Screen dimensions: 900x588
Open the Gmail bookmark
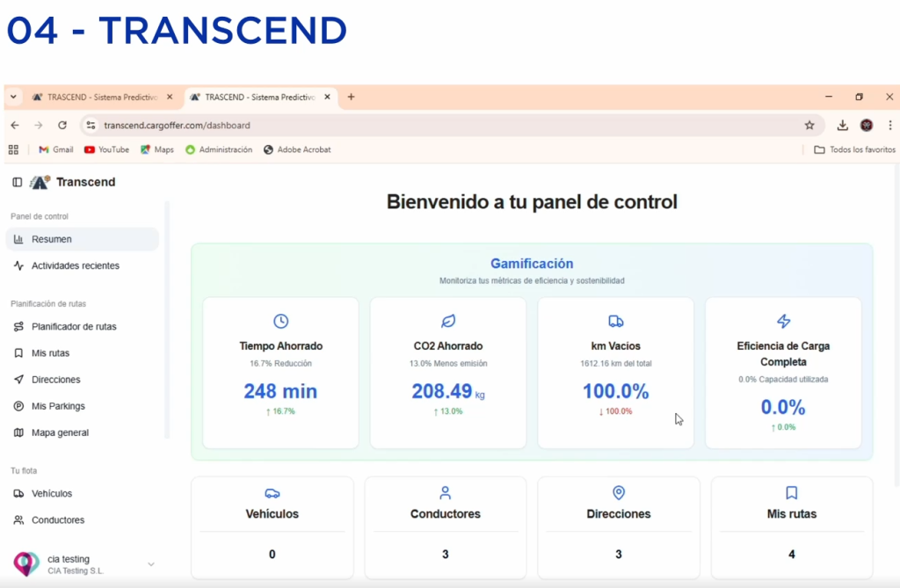pos(55,149)
